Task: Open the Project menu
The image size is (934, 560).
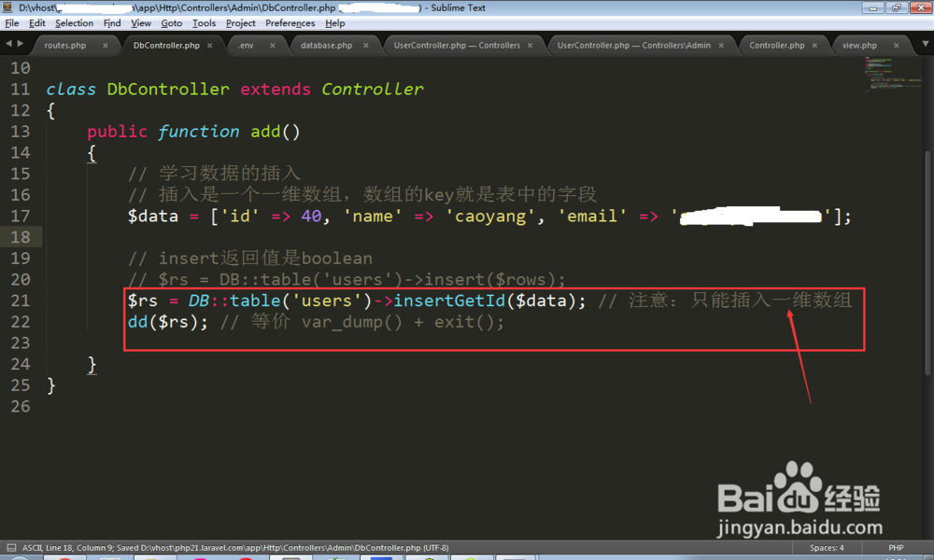Action: click(x=241, y=23)
